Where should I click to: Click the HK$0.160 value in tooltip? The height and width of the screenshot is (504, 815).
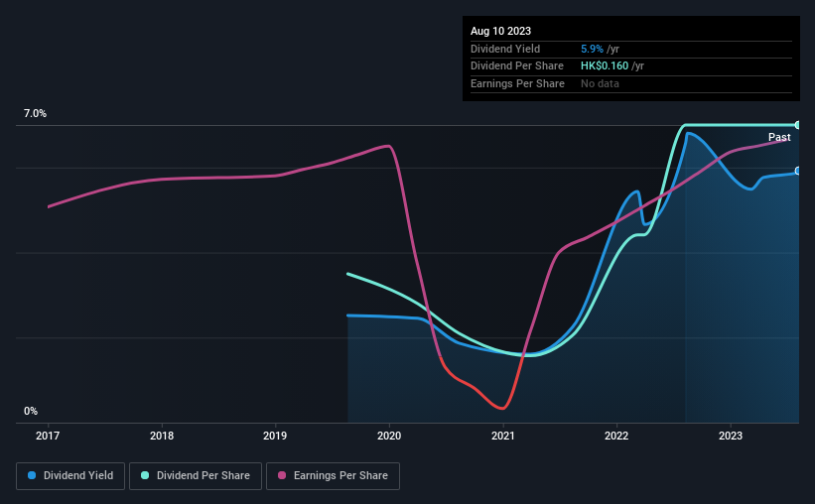[605, 66]
